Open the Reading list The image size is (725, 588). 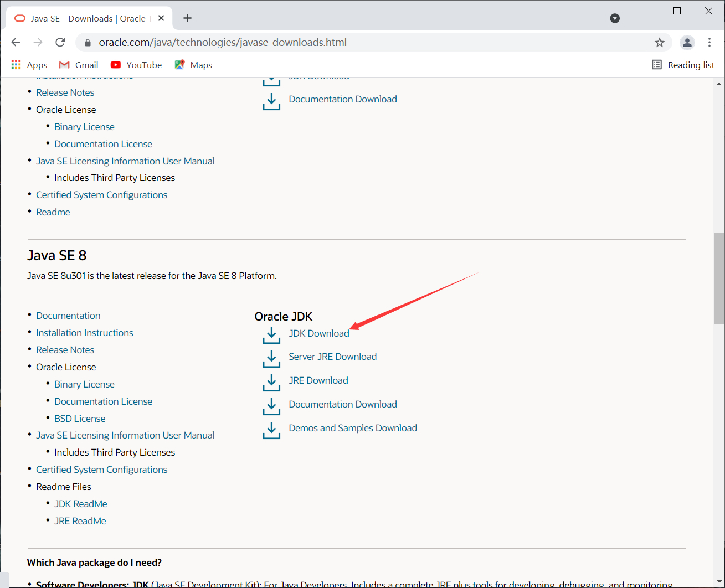[x=683, y=65]
